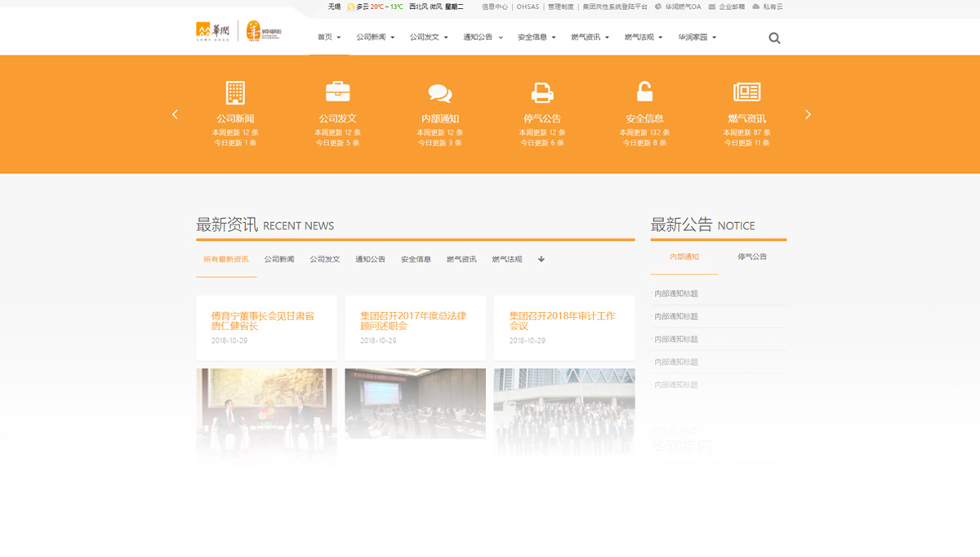Click the 华润 logo in header
Image resolution: width=980 pixels, height=557 pixels.
214,32
